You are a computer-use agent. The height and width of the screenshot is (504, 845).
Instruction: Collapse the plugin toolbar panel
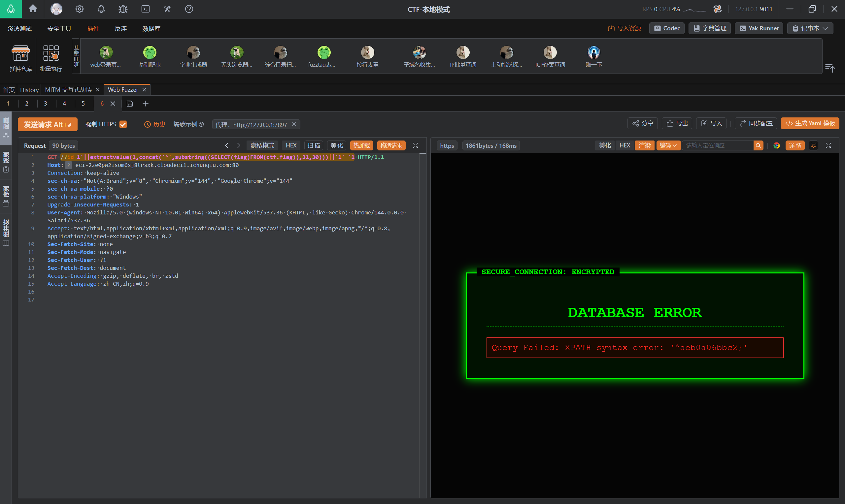tap(830, 68)
